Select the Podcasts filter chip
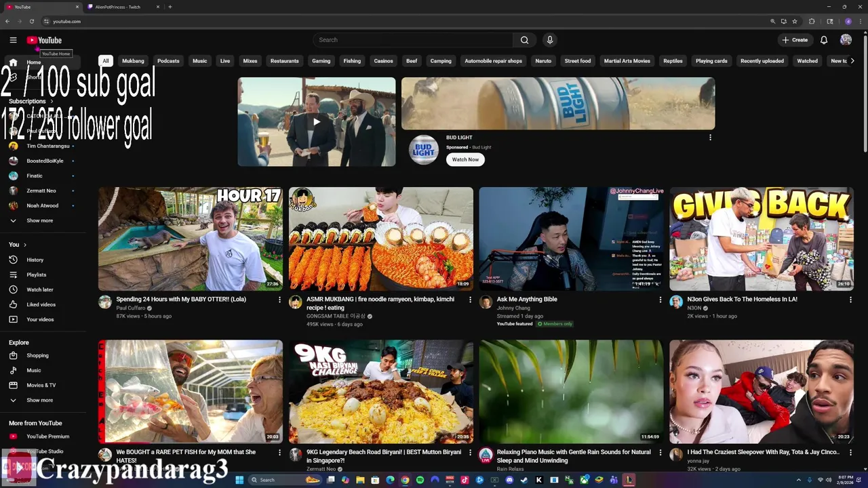Image resolution: width=868 pixels, height=488 pixels. point(168,61)
